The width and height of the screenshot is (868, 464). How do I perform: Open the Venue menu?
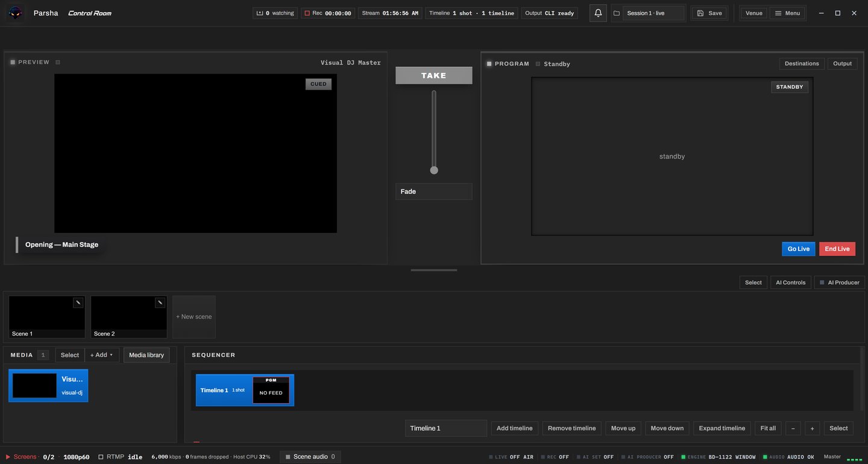click(753, 13)
